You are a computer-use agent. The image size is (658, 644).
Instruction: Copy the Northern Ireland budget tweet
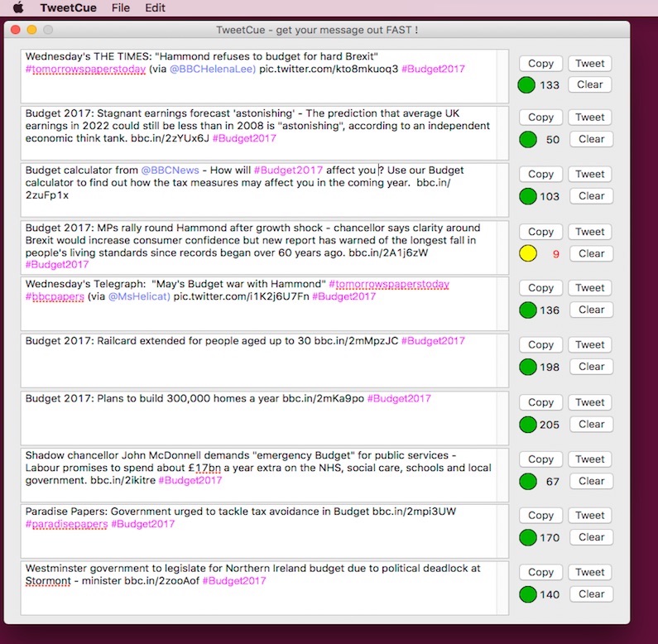coord(540,572)
